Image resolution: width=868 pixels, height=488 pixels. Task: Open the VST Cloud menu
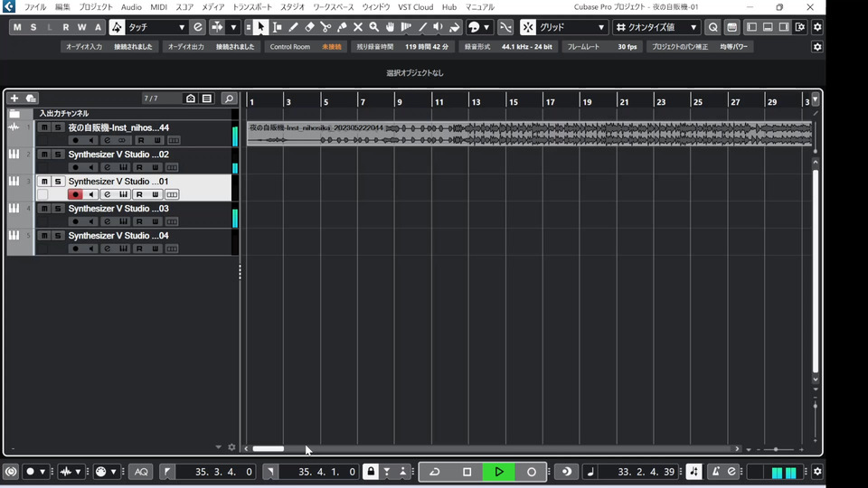415,7
